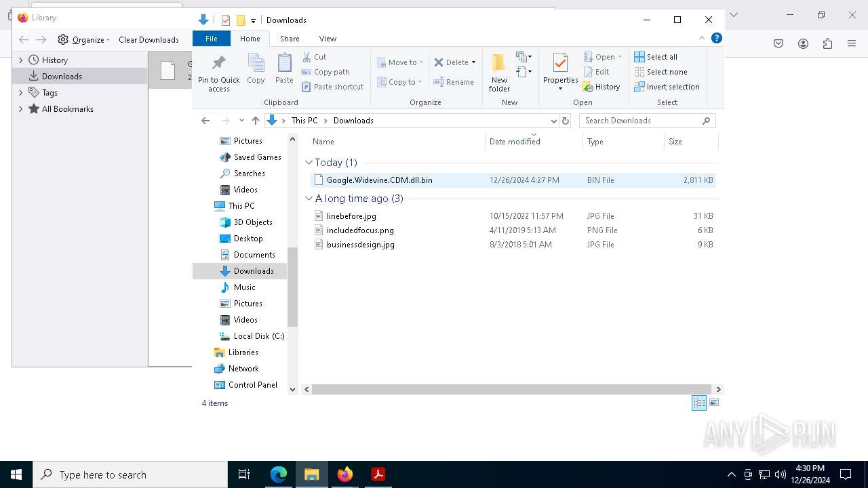The width and height of the screenshot is (868, 488).
Task: Click This PC in the address breadcrumb
Action: point(304,121)
